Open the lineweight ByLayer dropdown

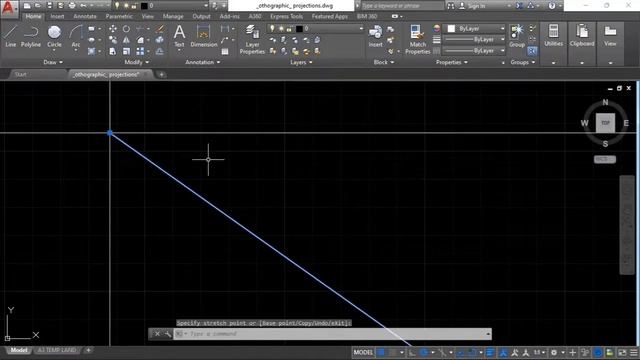point(474,40)
